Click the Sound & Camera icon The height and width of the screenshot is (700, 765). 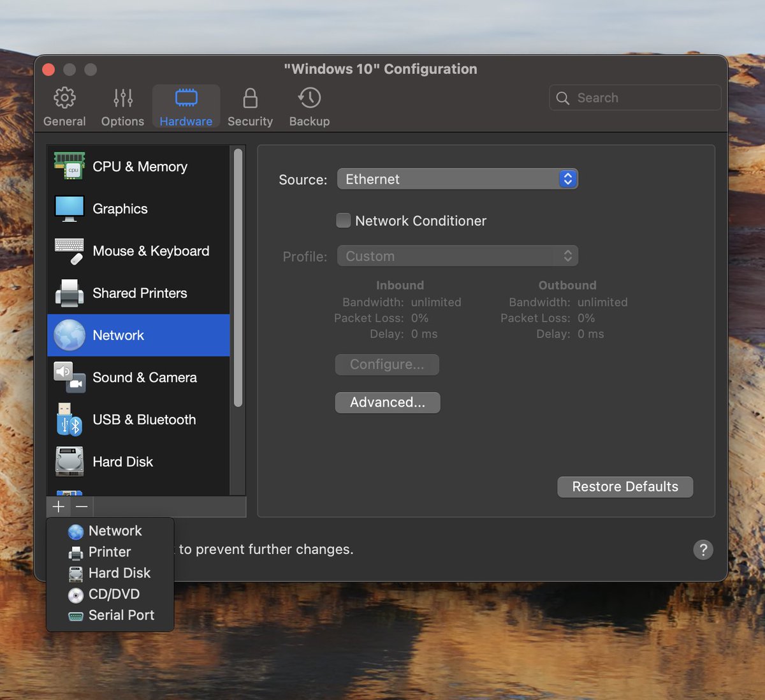tap(69, 377)
